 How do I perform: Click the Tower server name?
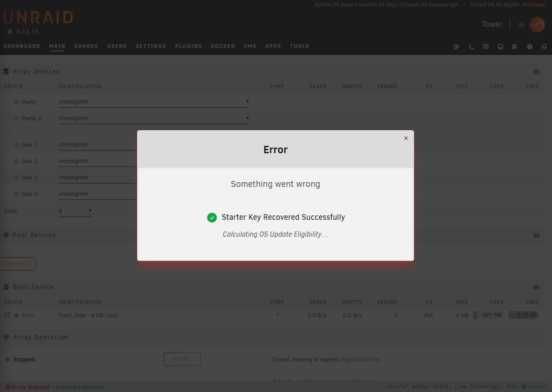[492, 24]
